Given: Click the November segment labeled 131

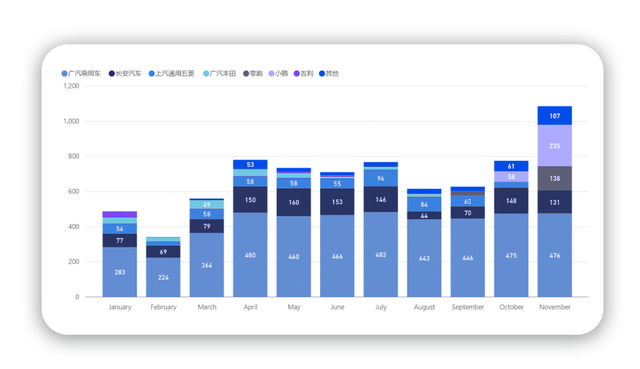Looking at the screenshot, I should click(x=555, y=202).
